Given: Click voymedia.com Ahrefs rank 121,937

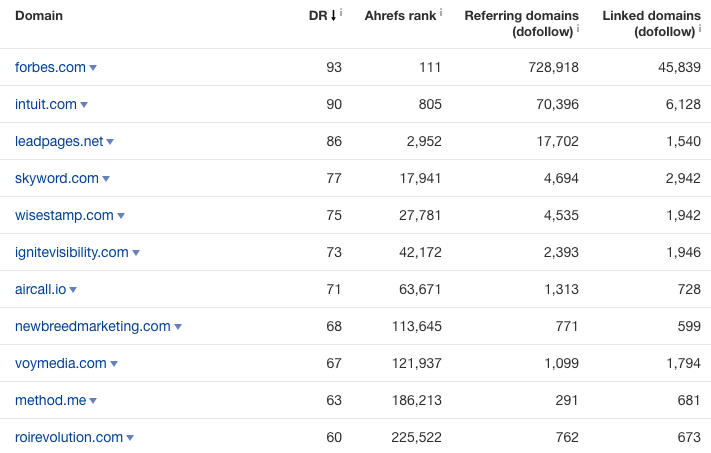Looking at the screenshot, I should tap(417, 363).
